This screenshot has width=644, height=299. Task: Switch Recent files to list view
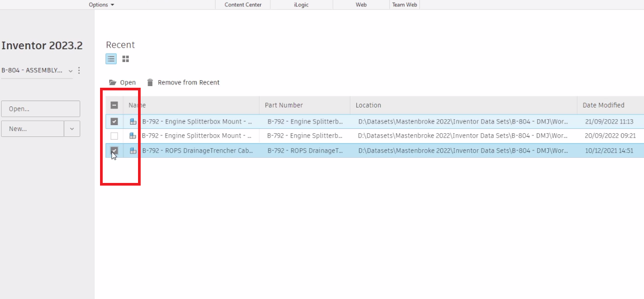111,59
